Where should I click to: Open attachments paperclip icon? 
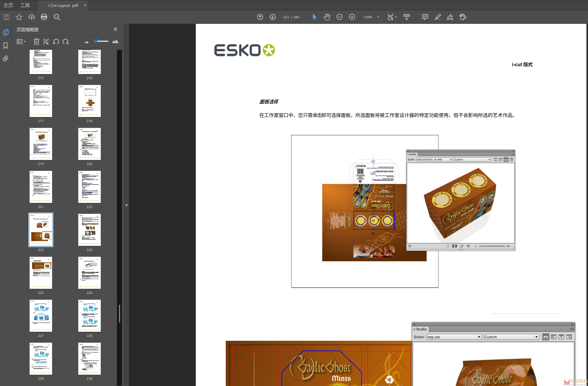tap(6, 59)
